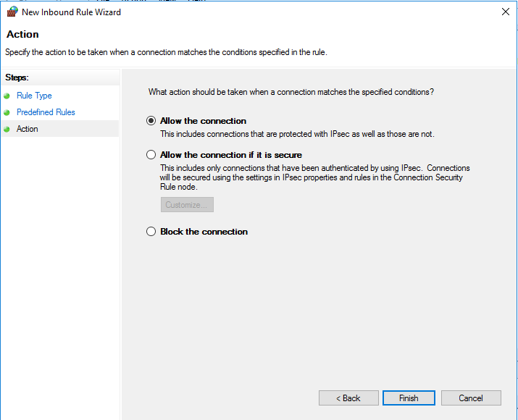
Task: Select the Action step in the sidebar
Action: pyautogui.click(x=28, y=129)
